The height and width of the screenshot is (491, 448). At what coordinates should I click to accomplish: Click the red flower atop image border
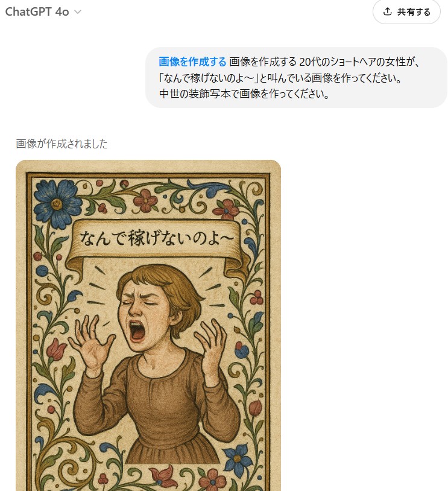(145, 200)
